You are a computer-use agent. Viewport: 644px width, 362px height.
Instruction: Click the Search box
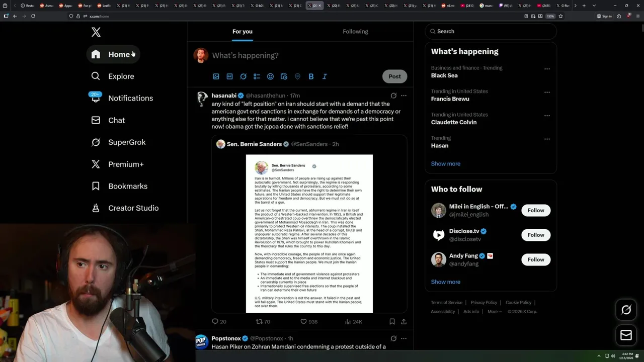click(491, 31)
